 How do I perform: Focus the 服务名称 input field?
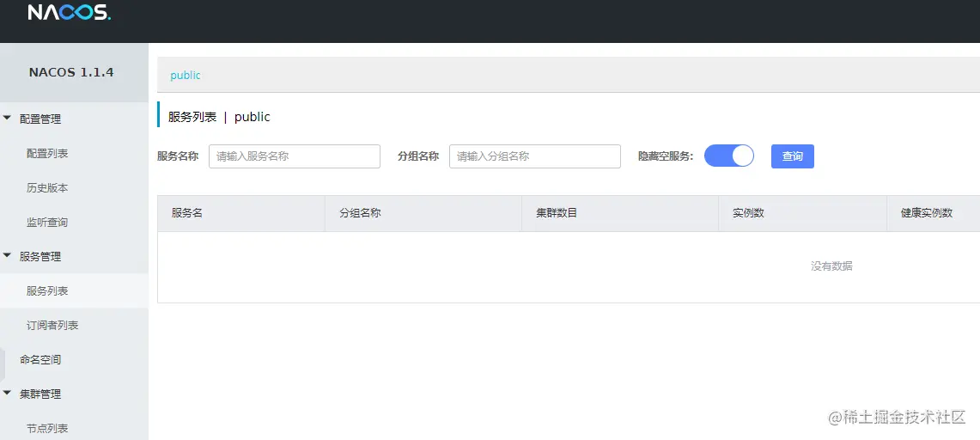[295, 156]
